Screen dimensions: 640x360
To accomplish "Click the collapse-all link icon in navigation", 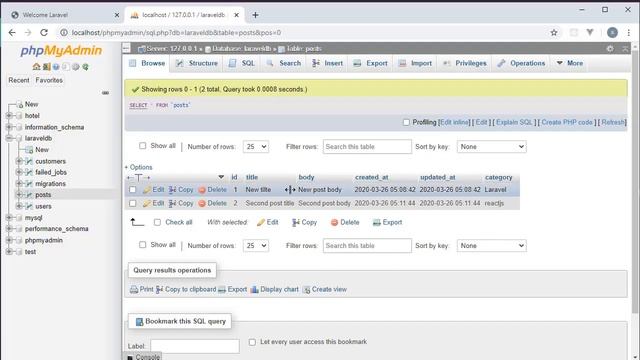I will pyautogui.click(x=105, y=93).
